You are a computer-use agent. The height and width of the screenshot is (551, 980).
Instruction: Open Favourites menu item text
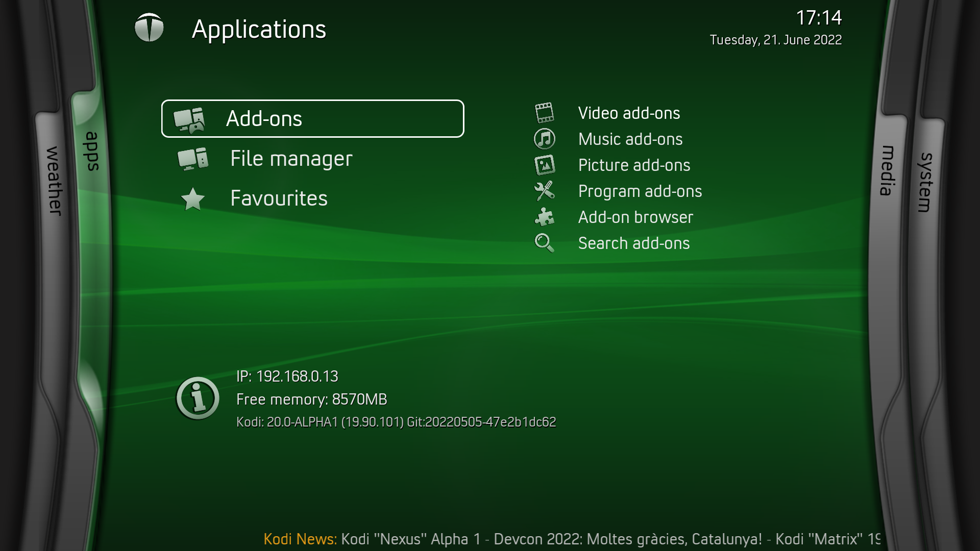(279, 198)
